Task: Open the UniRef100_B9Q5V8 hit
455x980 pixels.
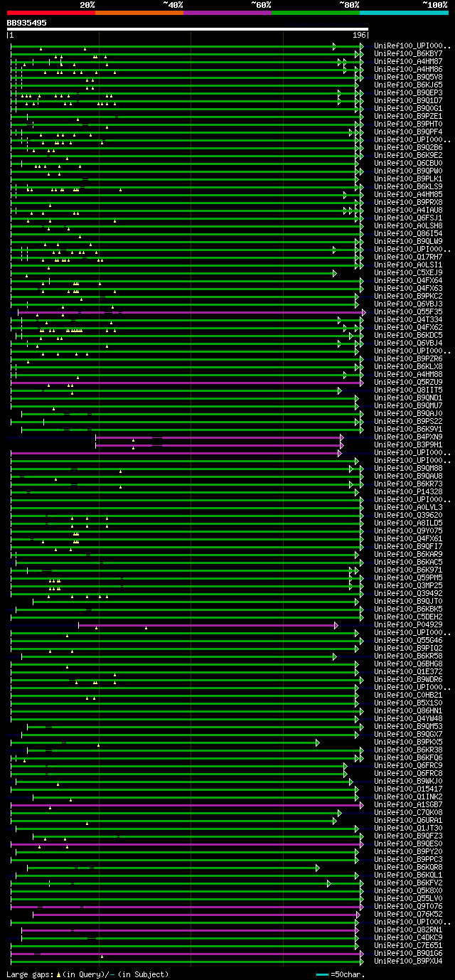Action: 408,77
